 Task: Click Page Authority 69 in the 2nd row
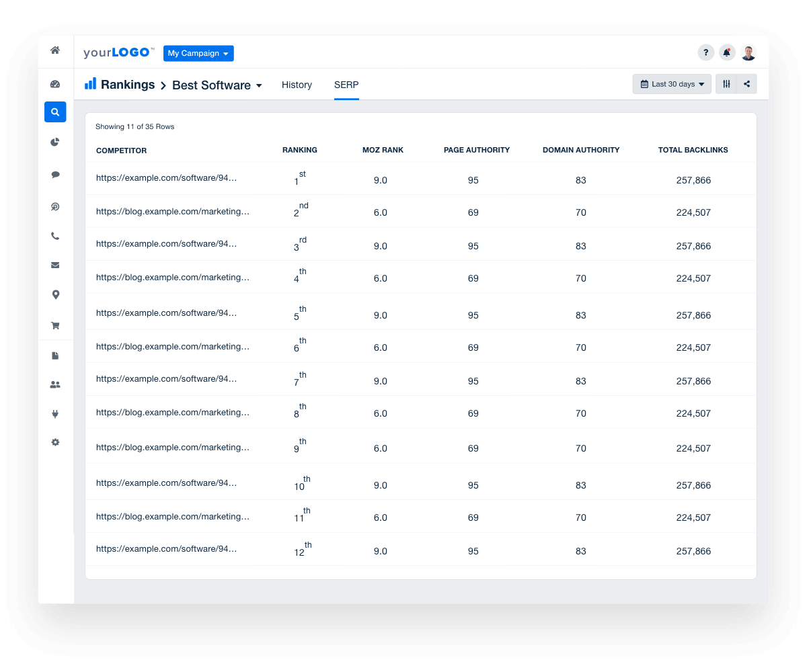473,212
